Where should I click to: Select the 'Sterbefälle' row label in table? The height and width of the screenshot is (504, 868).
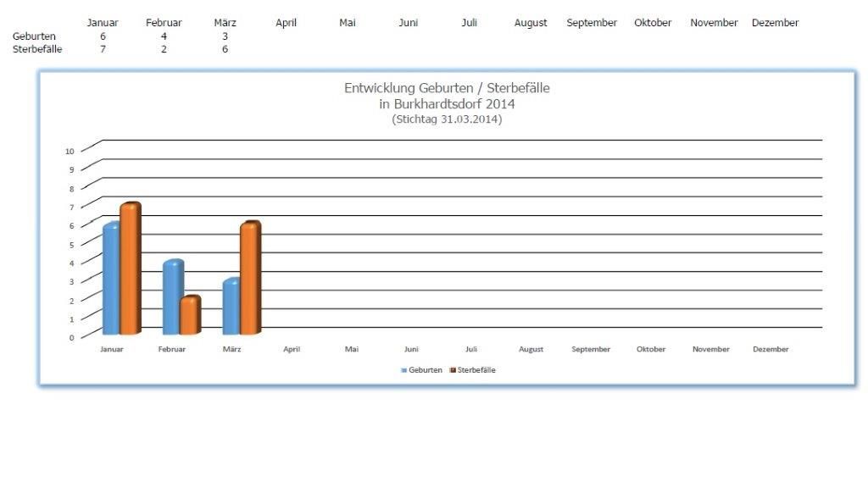pos(37,49)
